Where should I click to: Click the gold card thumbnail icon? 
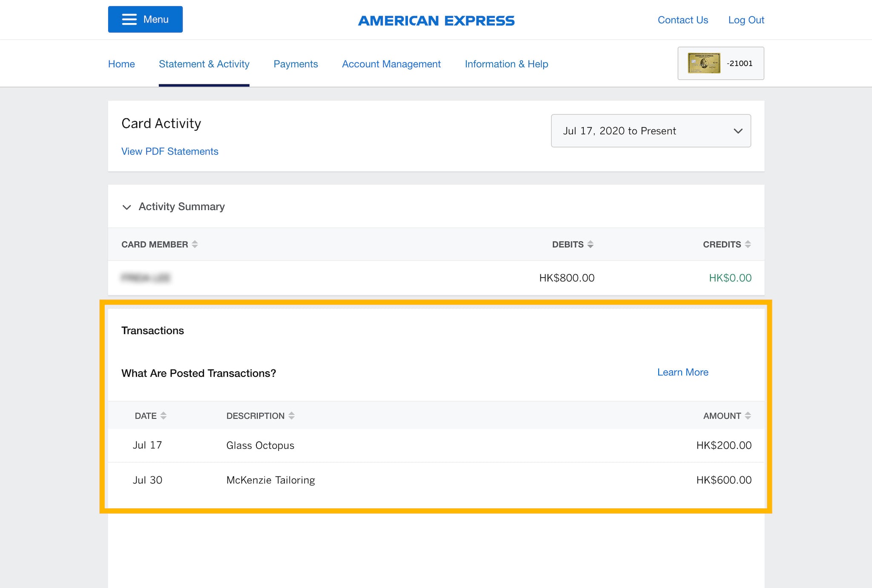[704, 63]
